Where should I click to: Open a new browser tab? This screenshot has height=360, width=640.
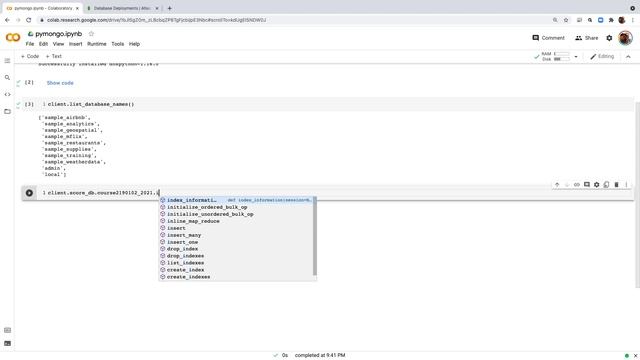tap(169, 8)
